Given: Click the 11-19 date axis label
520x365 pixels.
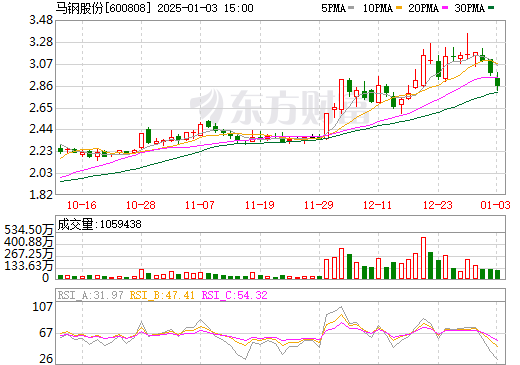Looking at the screenshot, I should (x=260, y=205).
